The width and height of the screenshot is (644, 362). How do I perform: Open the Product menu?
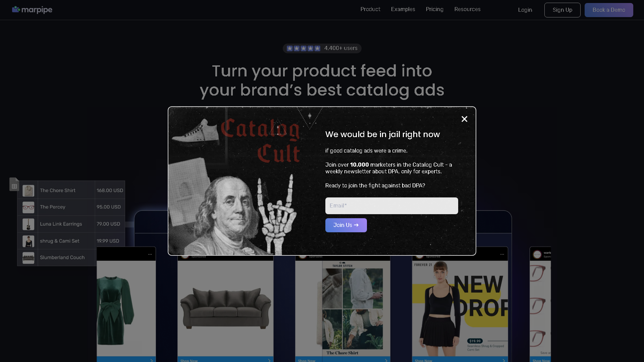point(370,9)
